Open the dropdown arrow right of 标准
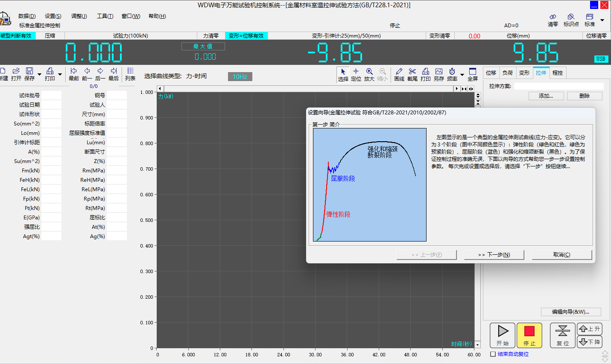The width and height of the screenshot is (611, 364). click(602, 20)
